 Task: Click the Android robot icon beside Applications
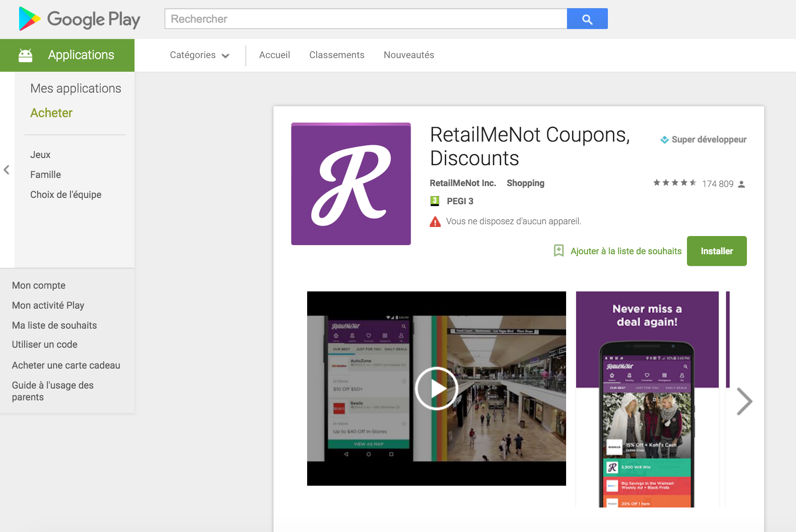[25, 55]
